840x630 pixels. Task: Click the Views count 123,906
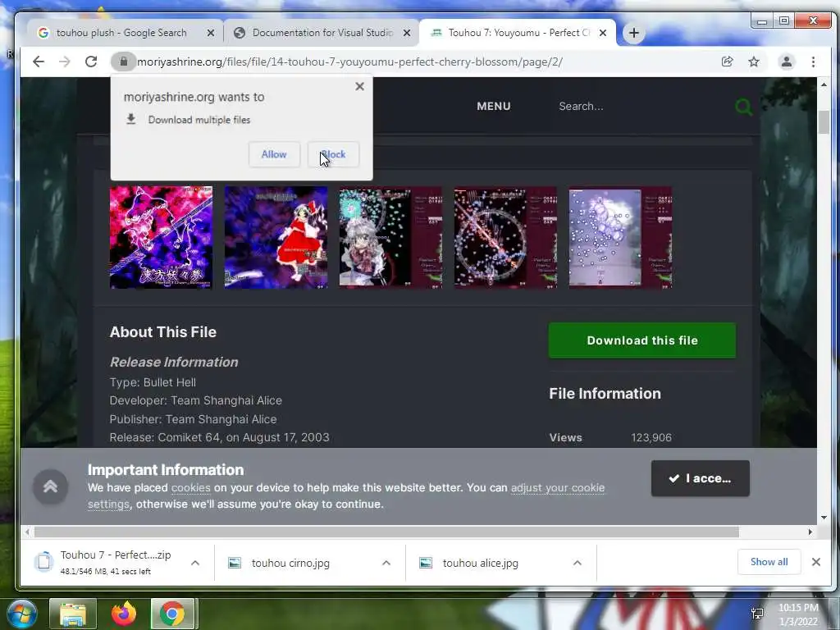[x=651, y=438]
